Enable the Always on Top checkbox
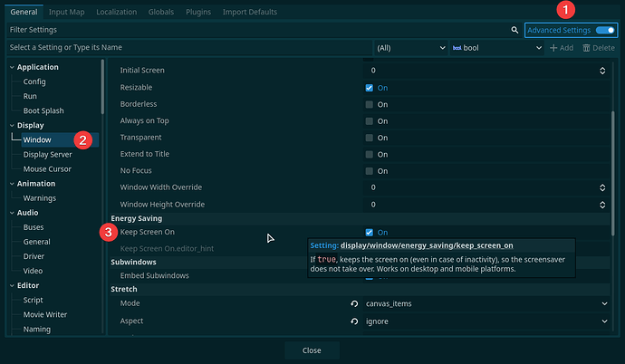The height and width of the screenshot is (364, 625). coord(369,121)
